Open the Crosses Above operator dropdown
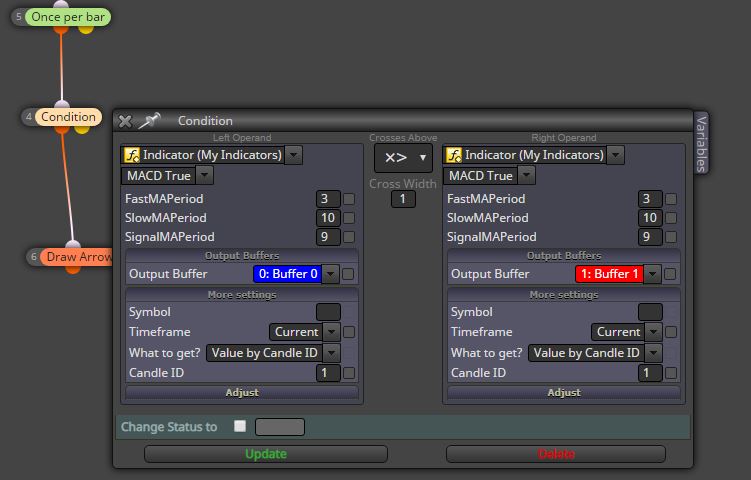Screen dimensions: 751x480 tap(403, 158)
